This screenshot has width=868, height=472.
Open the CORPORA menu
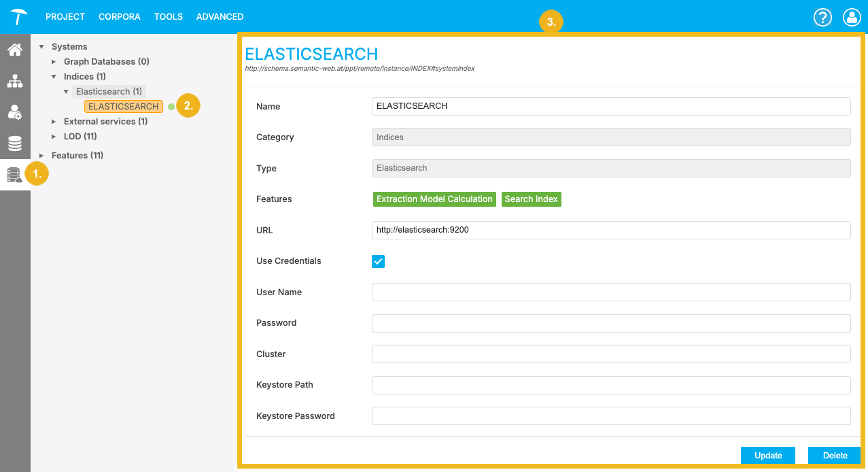pyautogui.click(x=119, y=16)
